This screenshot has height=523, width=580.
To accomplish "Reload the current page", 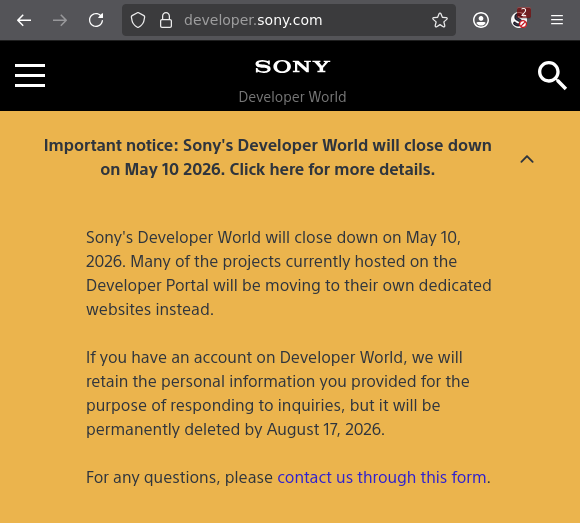I will point(96,20).
